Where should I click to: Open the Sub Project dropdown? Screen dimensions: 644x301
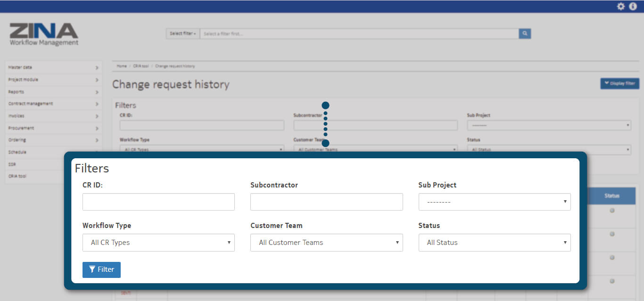pos(494,202)
